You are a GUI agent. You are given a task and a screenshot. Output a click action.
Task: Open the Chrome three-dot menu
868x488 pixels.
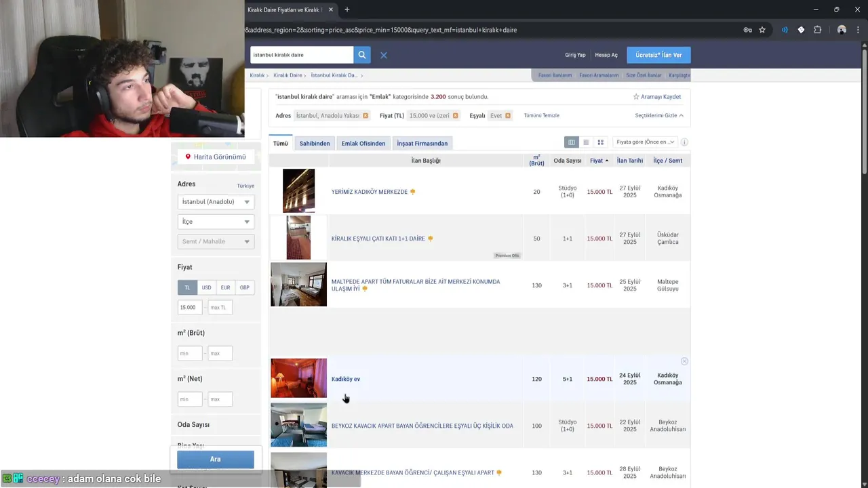pyautogui.click(x=858, y=30)
